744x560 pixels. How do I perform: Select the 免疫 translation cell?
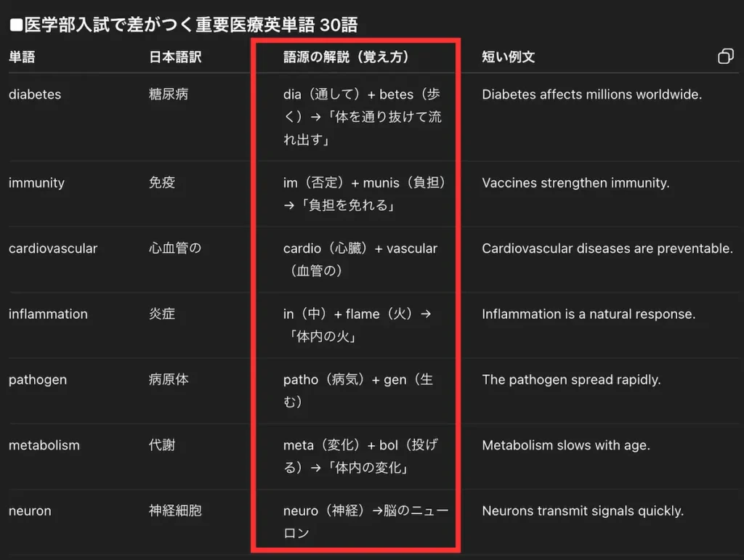pos(161,182)
